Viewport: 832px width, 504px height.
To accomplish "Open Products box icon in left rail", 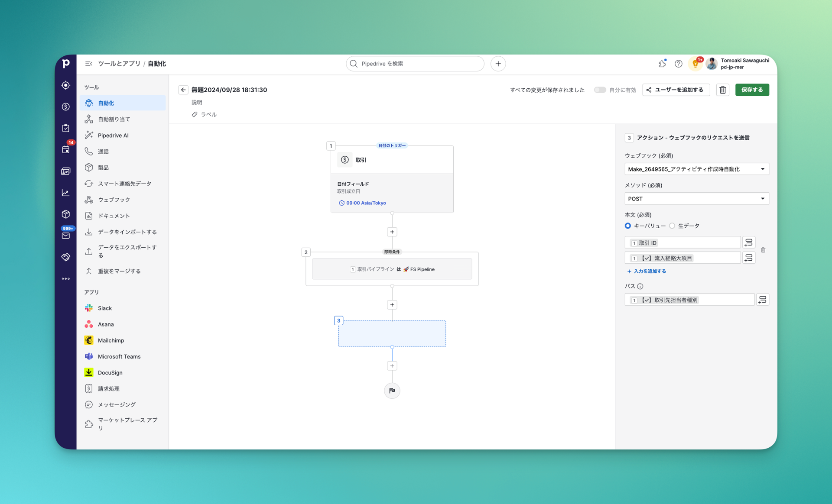I will pos(66,214).
